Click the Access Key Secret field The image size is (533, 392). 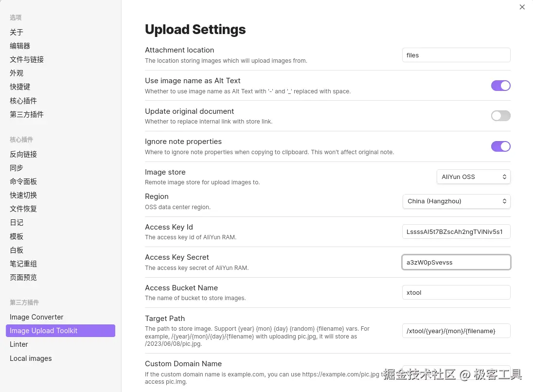pyautogui.click(x=456, y=262)
